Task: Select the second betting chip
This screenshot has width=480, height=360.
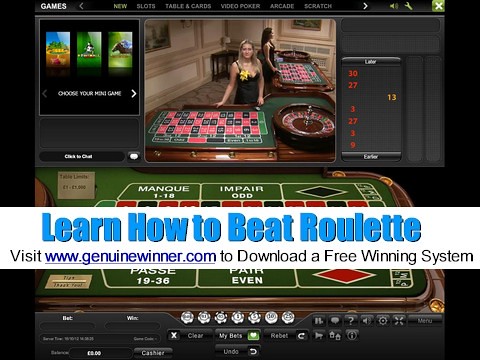Action: (204, 317)
